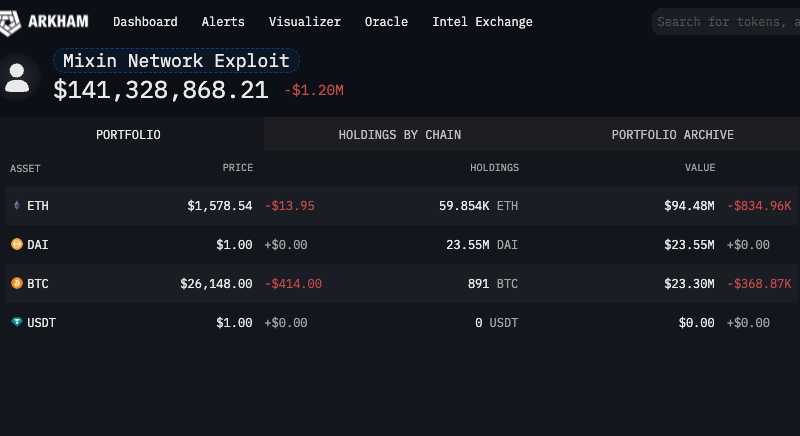Switch to Portfolio Archive tab

coord(672,135)
